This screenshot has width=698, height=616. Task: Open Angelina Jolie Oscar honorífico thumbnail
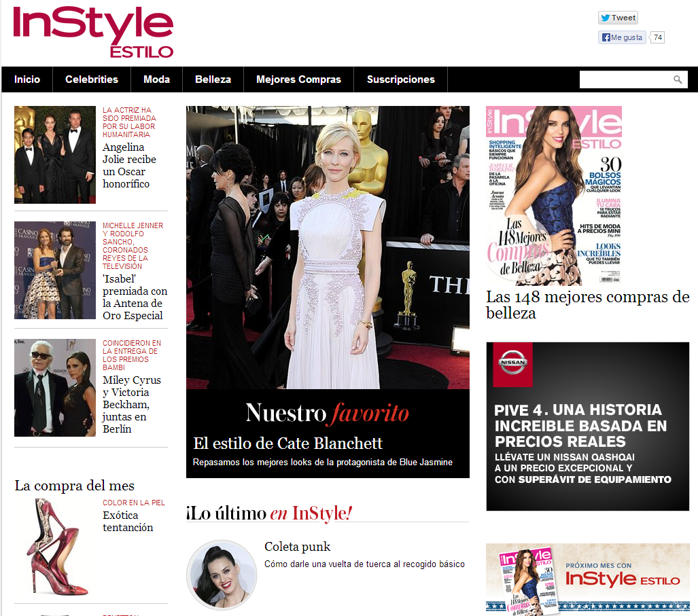pyautogui.click(x=55, y=155)
